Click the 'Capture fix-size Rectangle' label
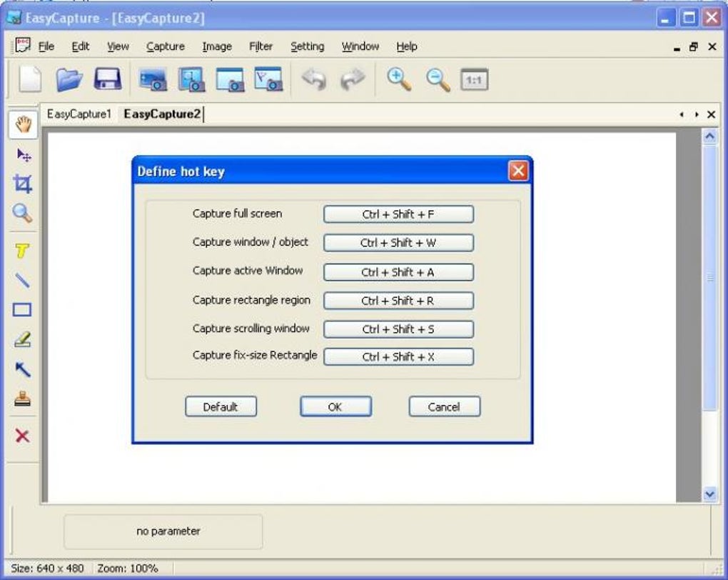Viewport: 728px width, 580px height. [x=255, y=355]
